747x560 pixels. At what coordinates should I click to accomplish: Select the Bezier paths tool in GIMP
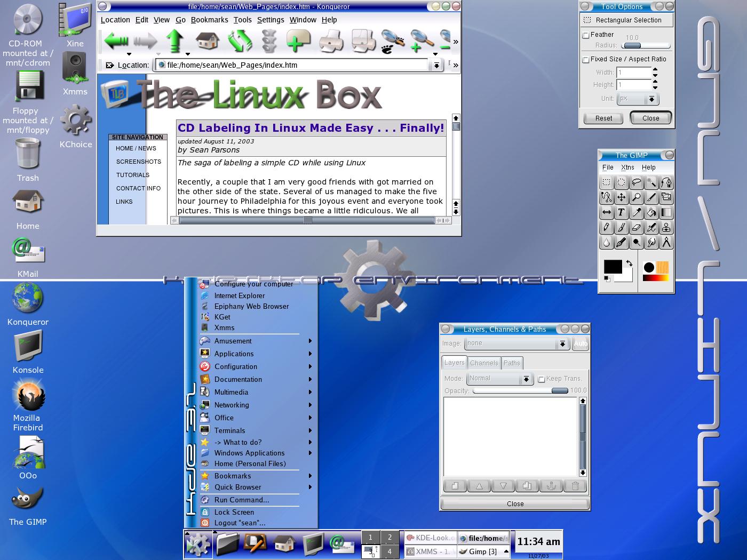(666, 182)
